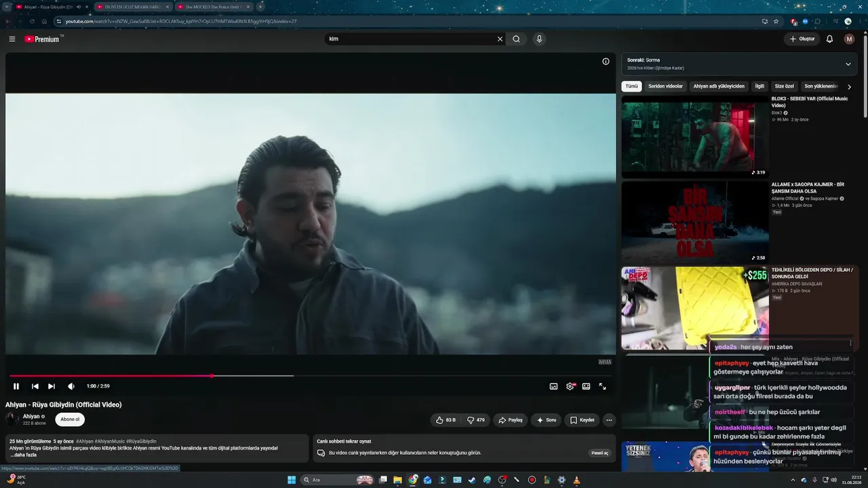The height and width of the screenshot is (488, 868).
Task: Skip to previous video
Action: pos(35,386)
